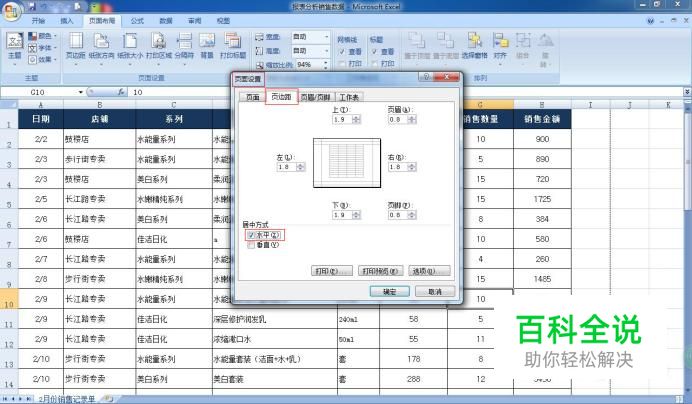The height and width of the screenshot is (404, 692).
Task: Click the 分隔符 page breaks icon
Action: click(184, 48)
